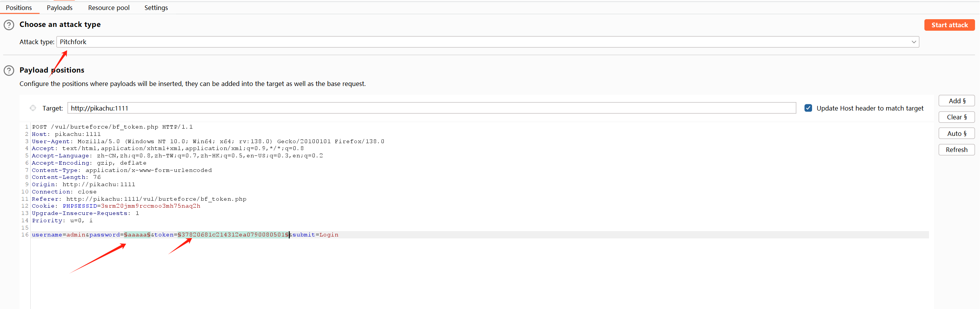Viewport: 980px width, 309px height.
Task: Click the Auto § button
Action: 957,134
